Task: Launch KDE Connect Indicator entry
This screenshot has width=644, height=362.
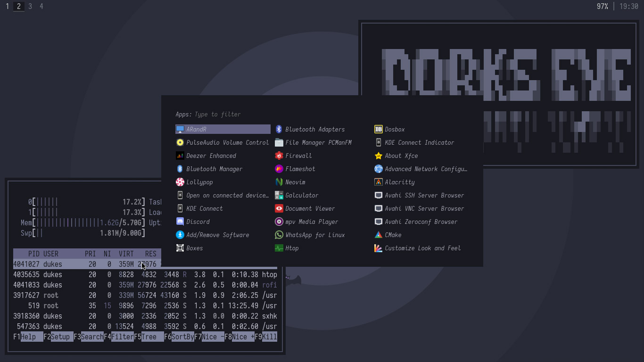Action: (x=421, y=142)
